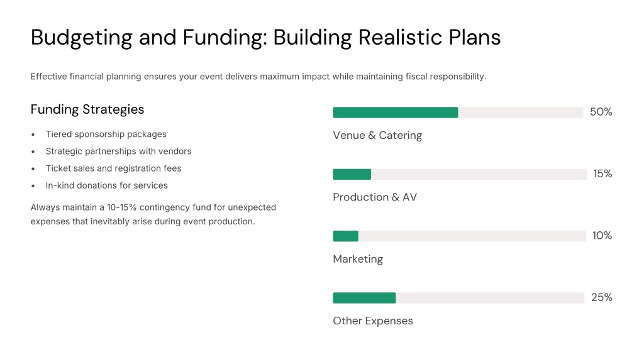Select the contingency fund paragraph
Image resolution: width=644 pixels, height=362 pixels.
[153, 214]
